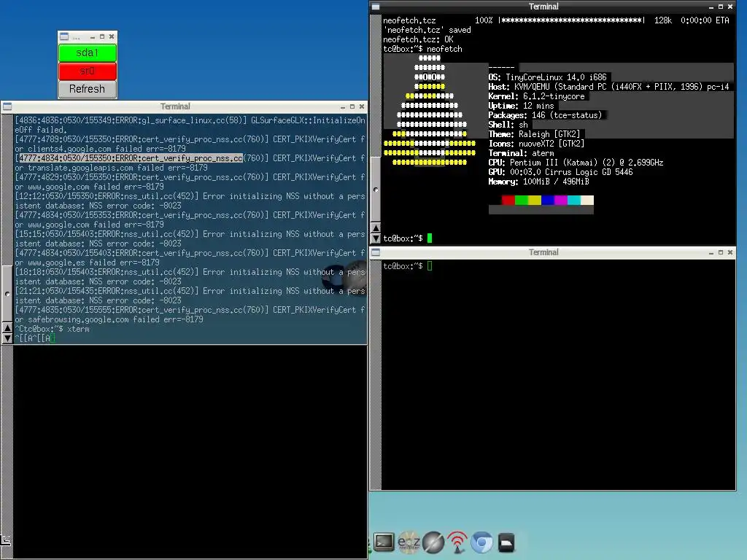Toggle the red sr0 mount button
The width and height of the screenshot is (747, 560).
(x=88, y=71)
